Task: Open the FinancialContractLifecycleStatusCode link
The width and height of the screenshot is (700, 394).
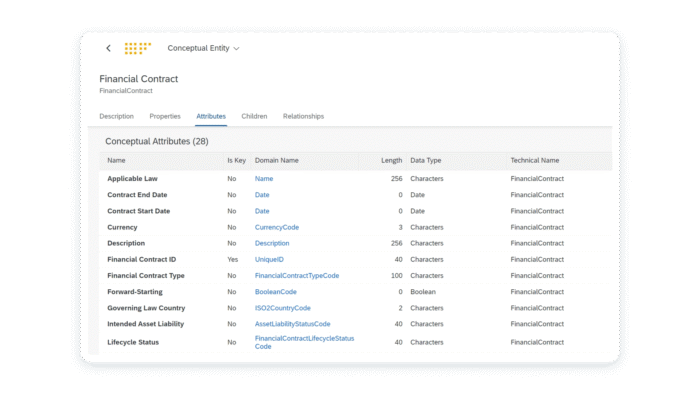Action: point(304,342)
